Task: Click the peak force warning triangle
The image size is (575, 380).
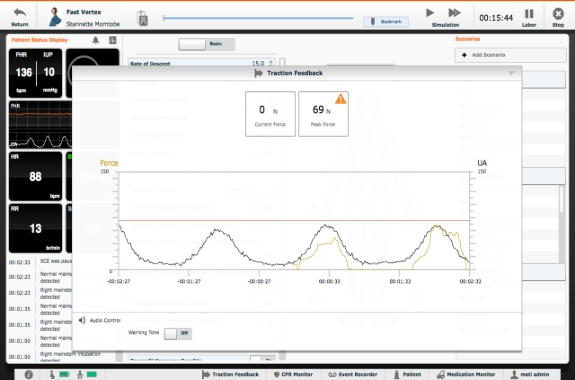Action: pyautogui.click(x=340, y=99)
